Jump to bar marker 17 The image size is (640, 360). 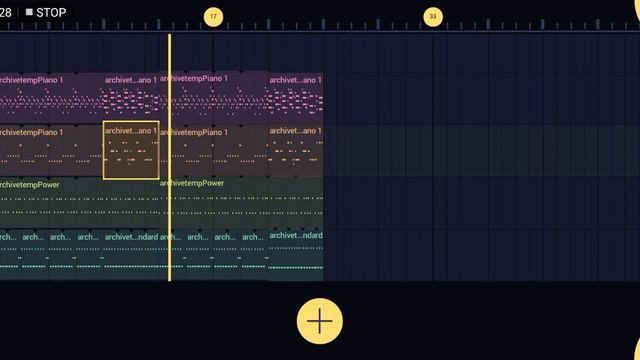pyautogui.click(x=213, y=17)
